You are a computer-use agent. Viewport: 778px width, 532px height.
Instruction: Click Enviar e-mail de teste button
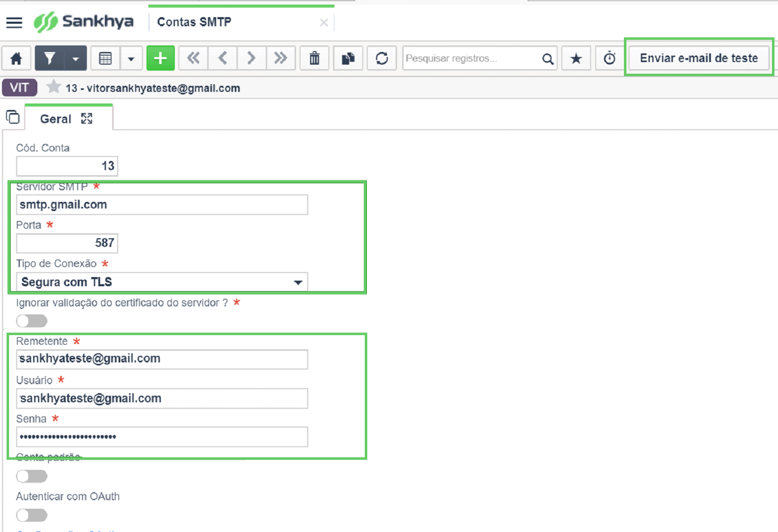[699, 58]
